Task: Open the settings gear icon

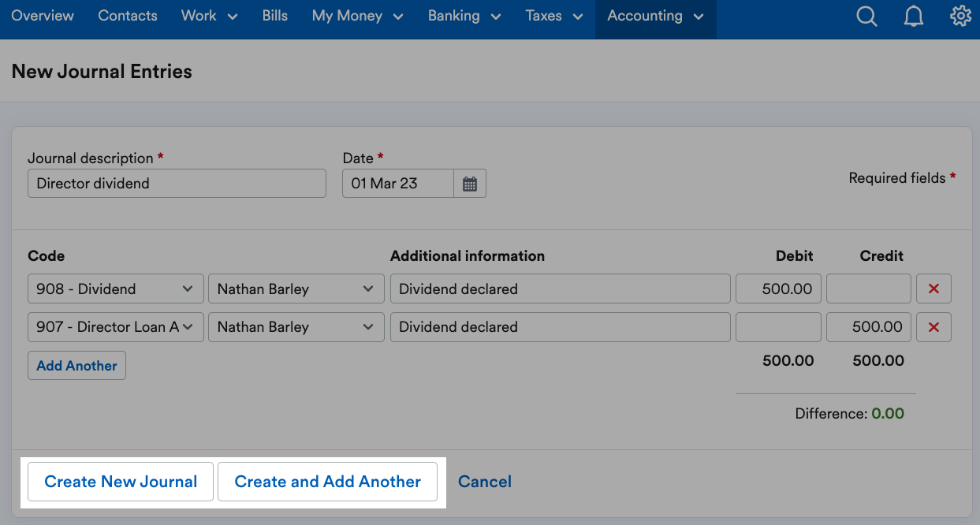Action: click(960, 17)
